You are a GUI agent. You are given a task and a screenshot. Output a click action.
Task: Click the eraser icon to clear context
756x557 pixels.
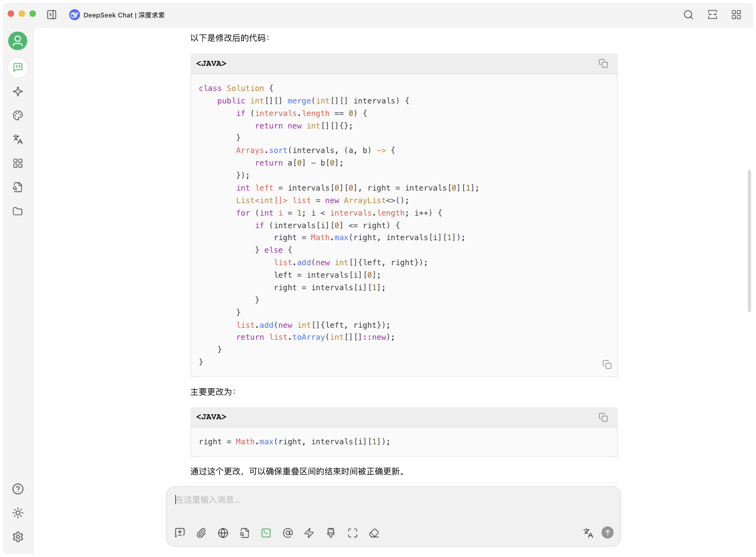tap(374, 532)
